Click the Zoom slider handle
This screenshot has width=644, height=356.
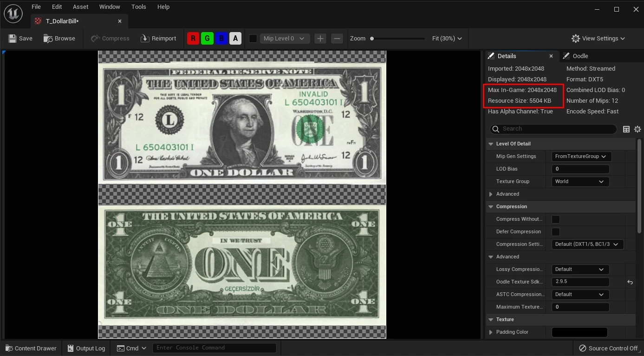pos(372,39)
